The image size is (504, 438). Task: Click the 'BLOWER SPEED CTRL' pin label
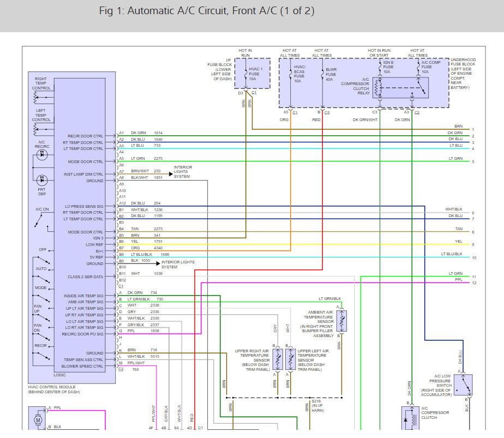click(82, 366)
